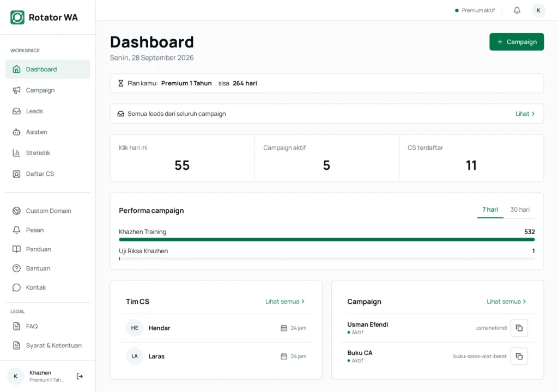Click the Premium aktif status indicator
Viewport: 558px width, 392px height.
[475, 10]
